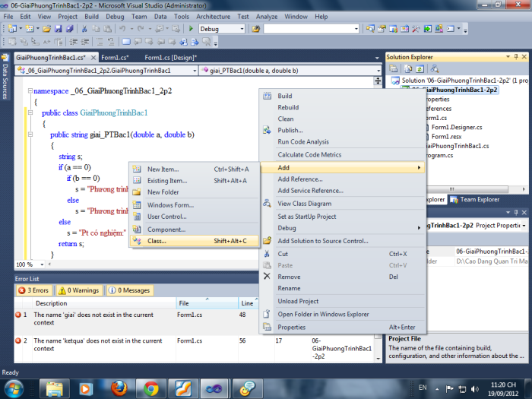
Task: Open the Command Window toolbar icon
Action: (451, 29)
